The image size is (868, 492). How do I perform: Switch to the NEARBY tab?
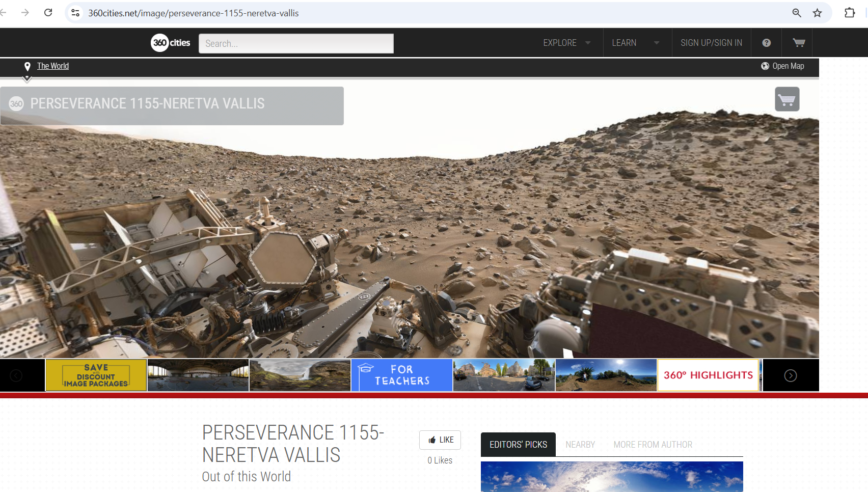(x=580, y=445)
